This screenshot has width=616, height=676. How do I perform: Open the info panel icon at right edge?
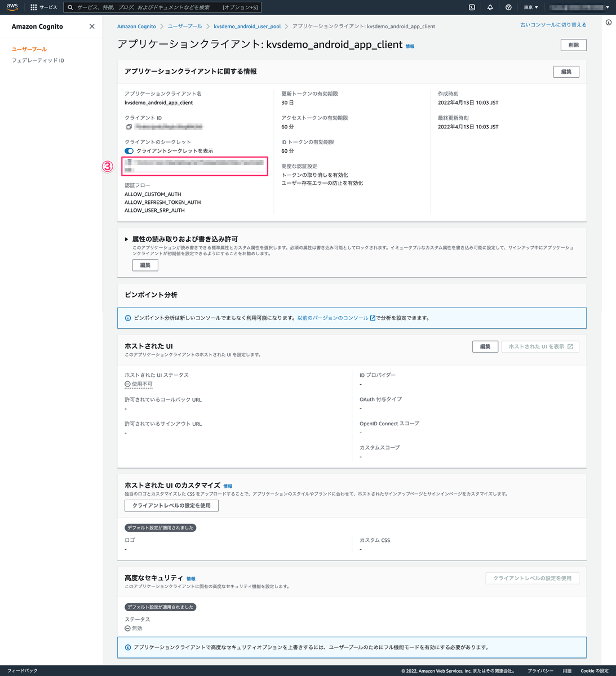(x=609, y=23)
